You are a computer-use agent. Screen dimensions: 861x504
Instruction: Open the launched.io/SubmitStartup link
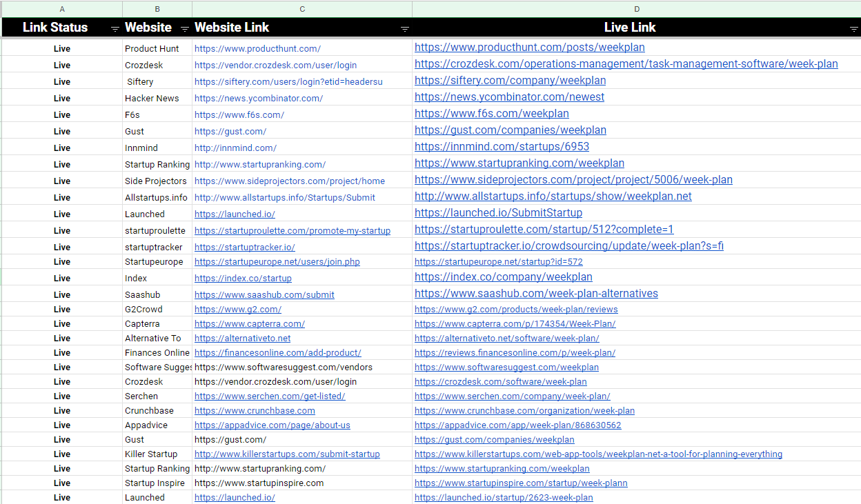498,213
